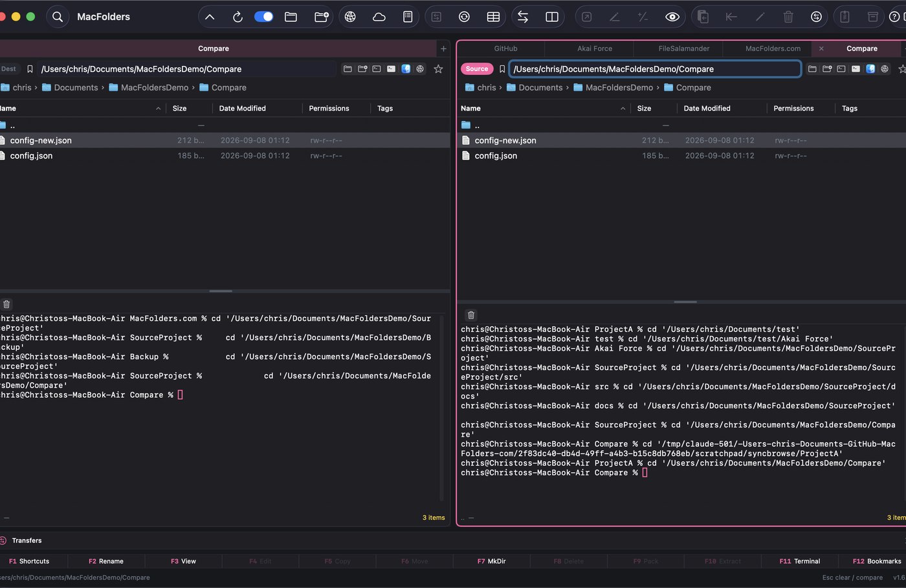Click left pane Finder icon in path bar
The image size is (906, 588).
406,69
